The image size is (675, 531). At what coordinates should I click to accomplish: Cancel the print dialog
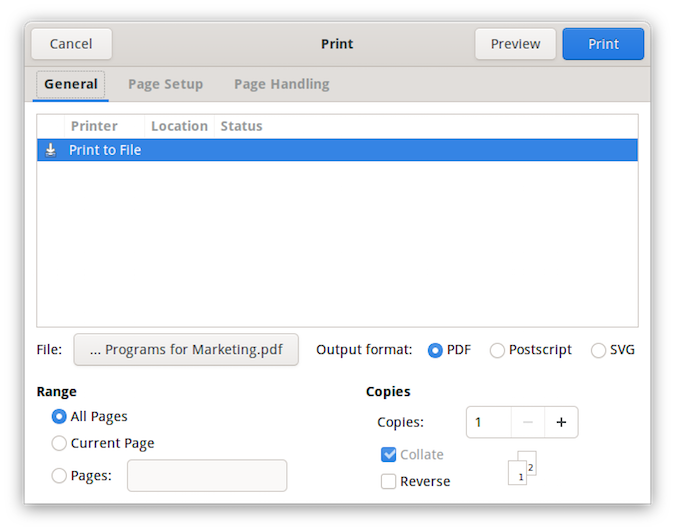[71, 44]
